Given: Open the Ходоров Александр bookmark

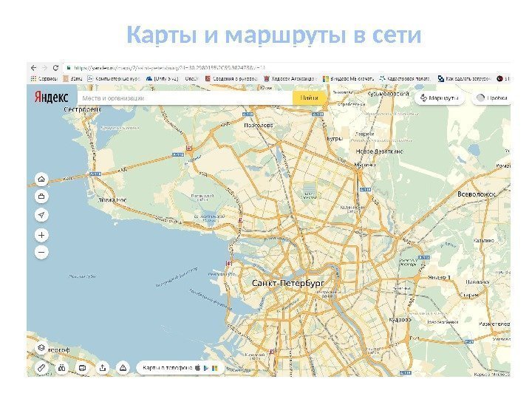Looking at the screenshot, I should 290,79.
